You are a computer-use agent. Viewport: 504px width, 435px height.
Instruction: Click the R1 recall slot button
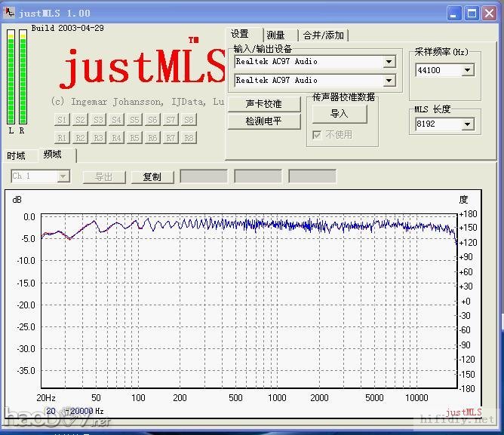pos(62,137)
